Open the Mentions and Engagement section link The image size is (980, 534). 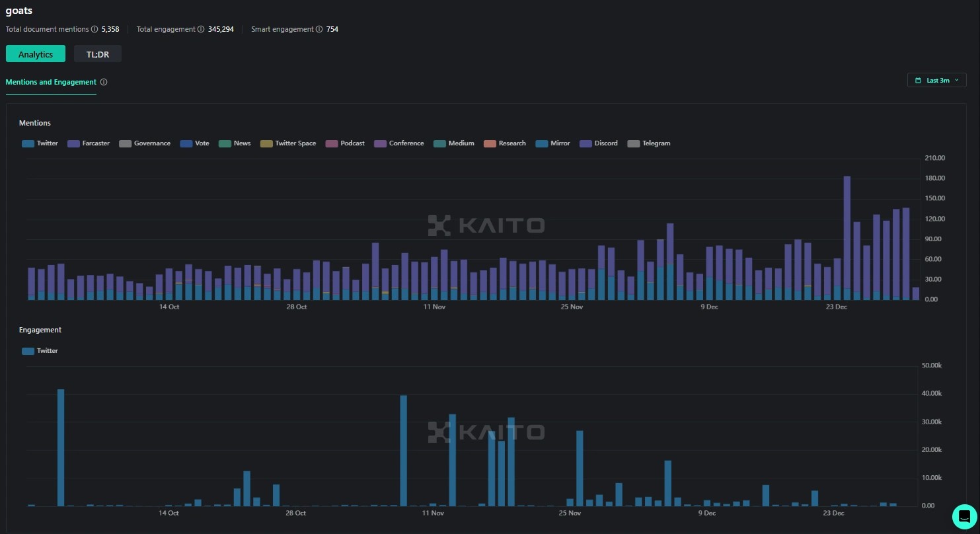(51, 83)
